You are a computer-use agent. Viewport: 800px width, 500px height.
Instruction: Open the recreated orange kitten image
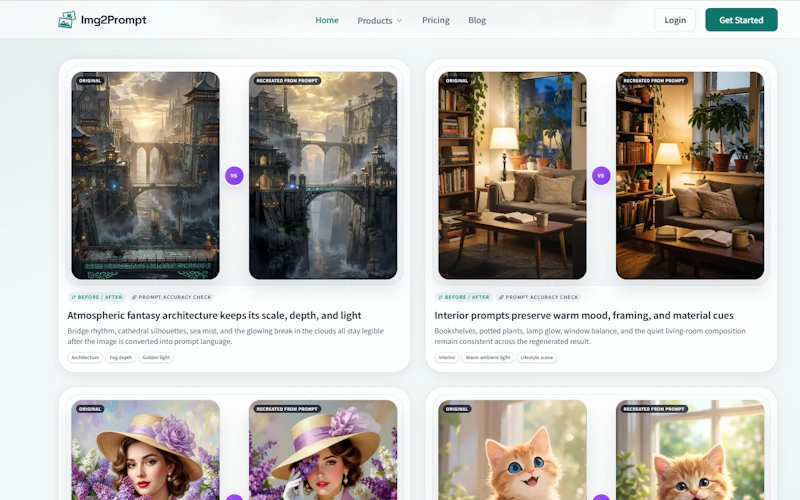point(690,450)
